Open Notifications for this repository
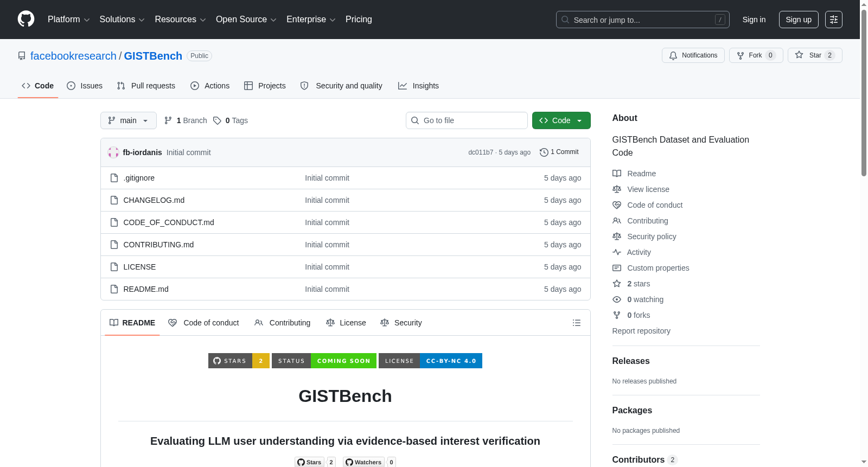 (x=693, y=55)
